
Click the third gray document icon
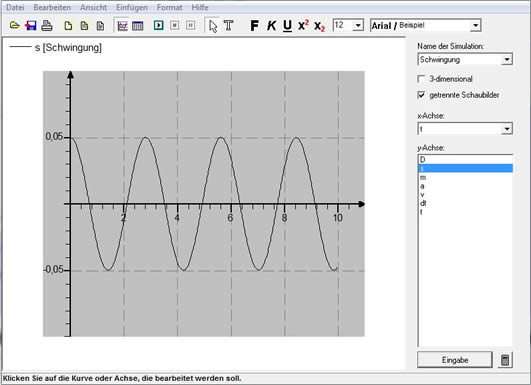point(100,26)
